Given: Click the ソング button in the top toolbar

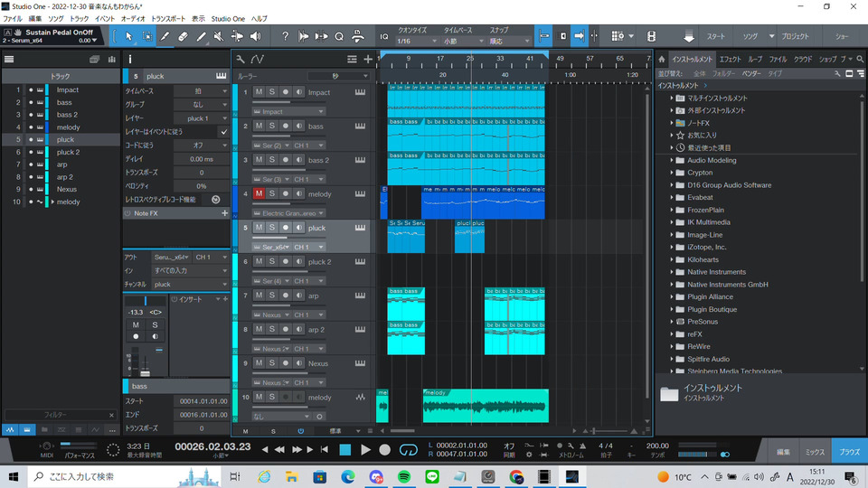Looking at the screenshot, I should (x=750, y=36).
